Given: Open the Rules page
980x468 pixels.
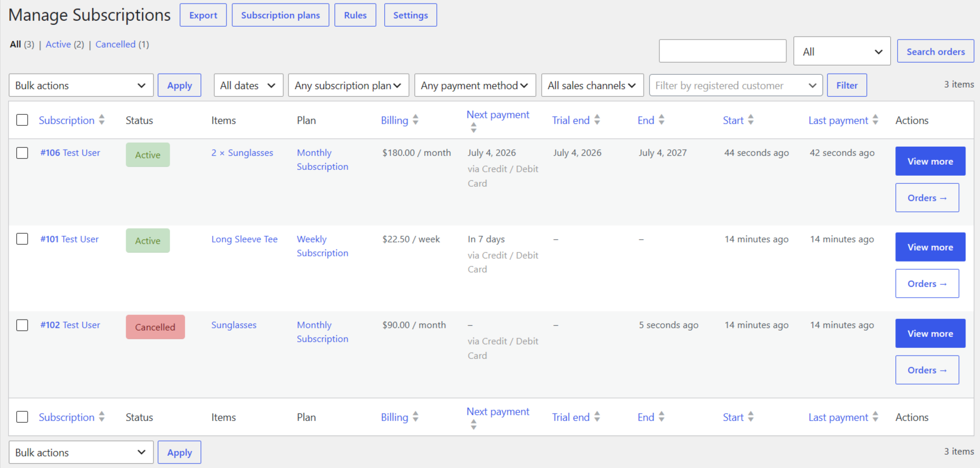Looking at the screenshot, I should point(355,15).
